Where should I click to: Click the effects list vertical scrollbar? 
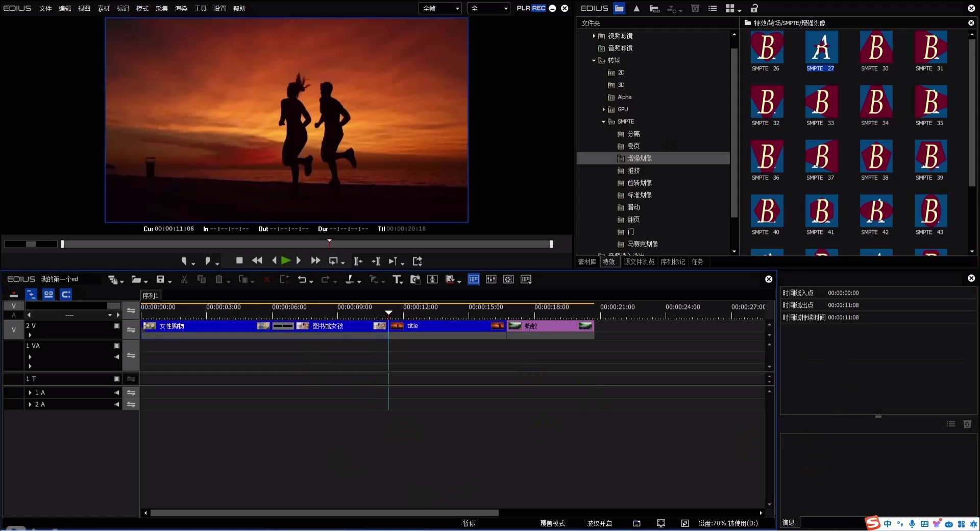972,112
